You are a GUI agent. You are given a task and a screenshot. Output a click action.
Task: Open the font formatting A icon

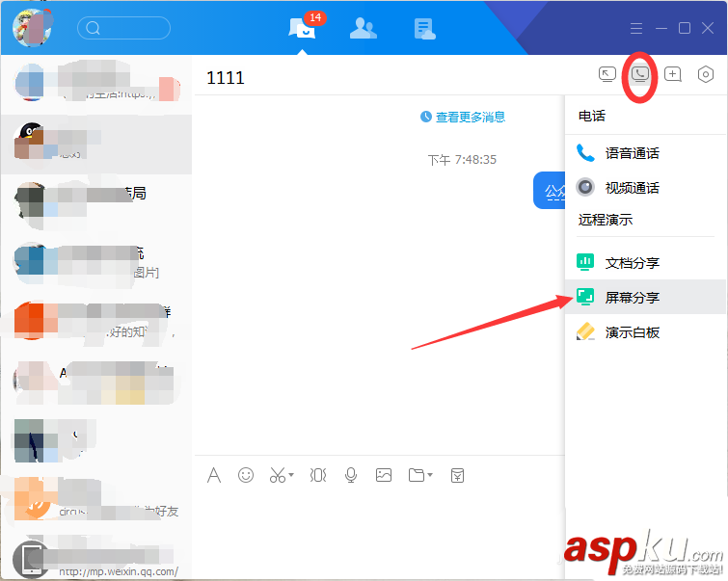pos(213,475)
